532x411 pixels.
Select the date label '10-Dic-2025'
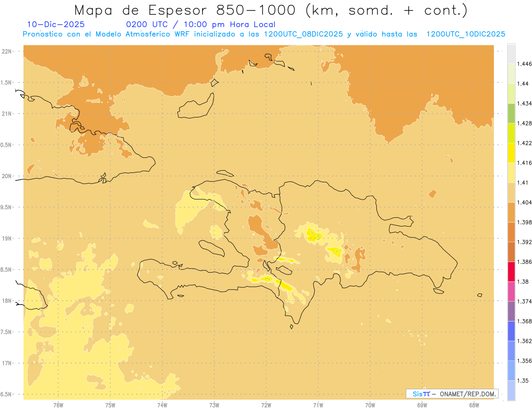pos(56,24)
